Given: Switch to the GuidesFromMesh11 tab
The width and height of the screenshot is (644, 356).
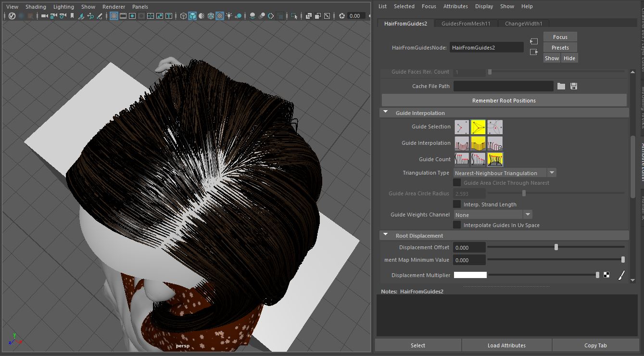Looking at the screenshot, I should (466, 24).
